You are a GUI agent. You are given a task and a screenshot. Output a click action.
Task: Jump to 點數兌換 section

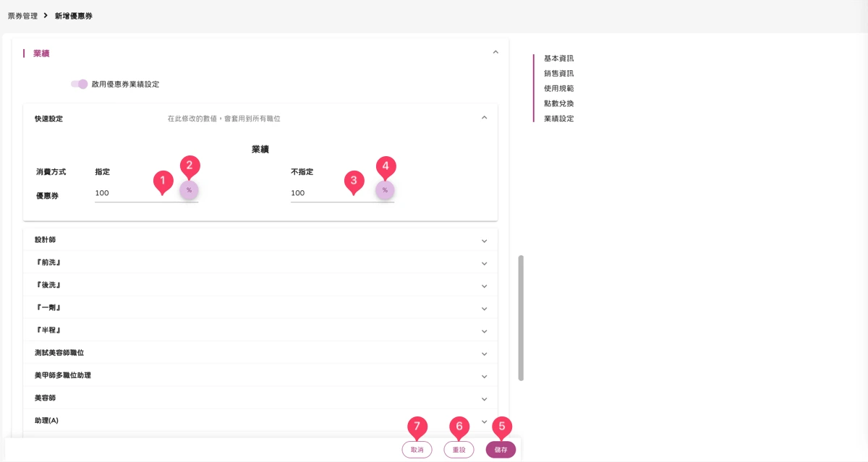[x=558, y=103]
